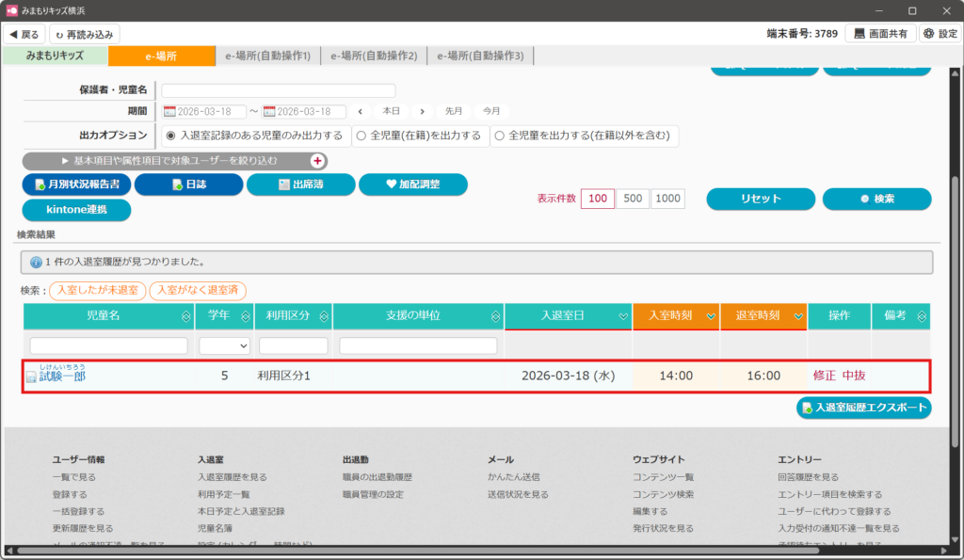964x560 pixels.
Task: Click the 検索 search button
Action: click(x=876, y=199)
